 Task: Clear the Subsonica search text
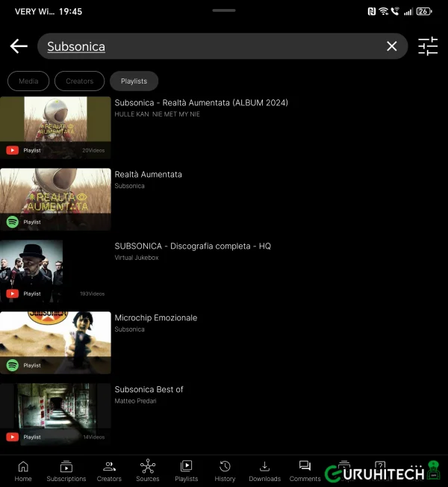(391, 46)
